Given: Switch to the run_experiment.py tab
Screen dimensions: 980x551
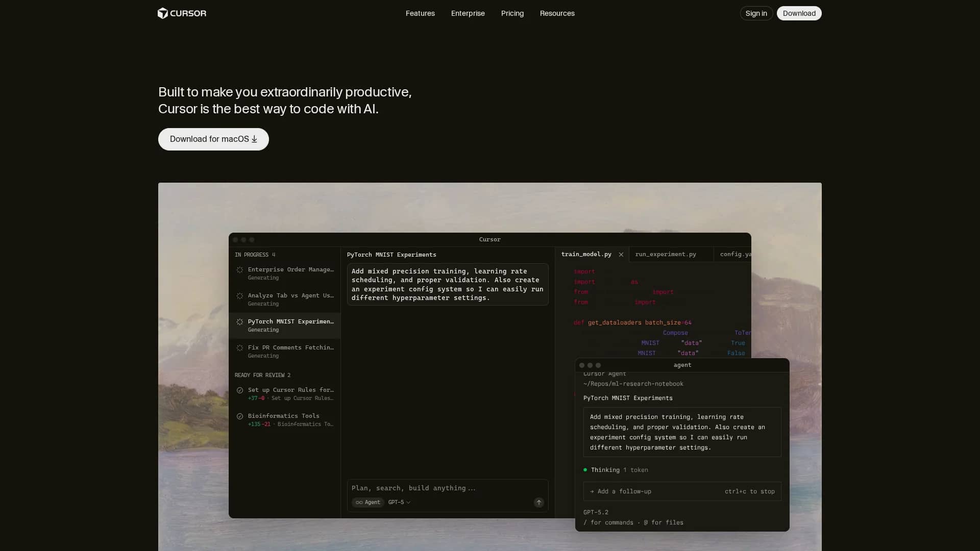Looking at the screenshot, I should point(666,254).
